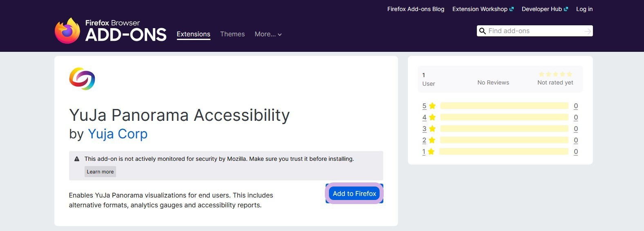
Task: Click Log in
Action: (x=584, y=9)
